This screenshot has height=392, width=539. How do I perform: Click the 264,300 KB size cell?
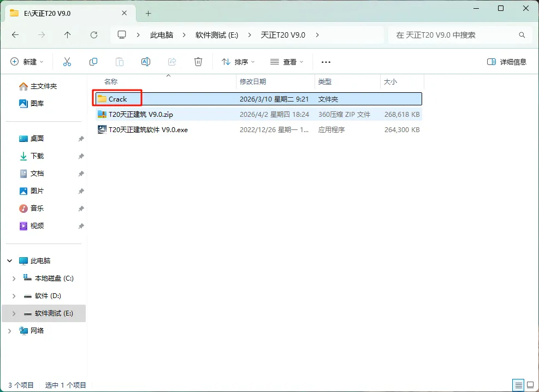coord(402,130)
